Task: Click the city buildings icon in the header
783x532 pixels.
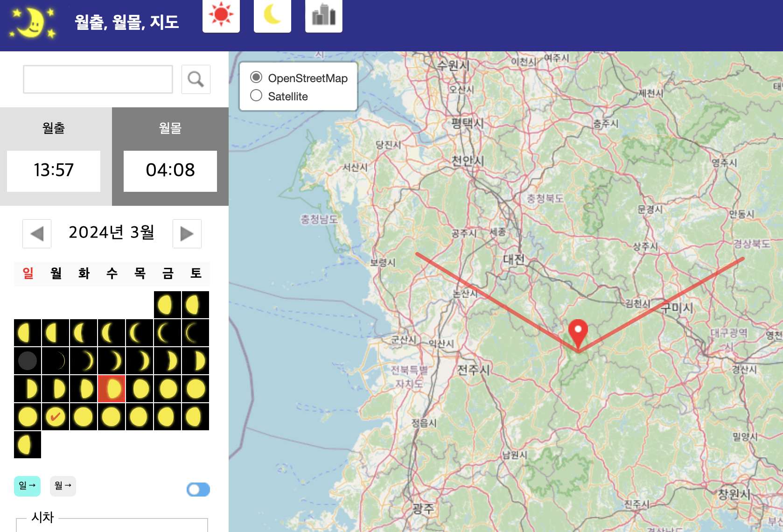Action: click(323, 15)
